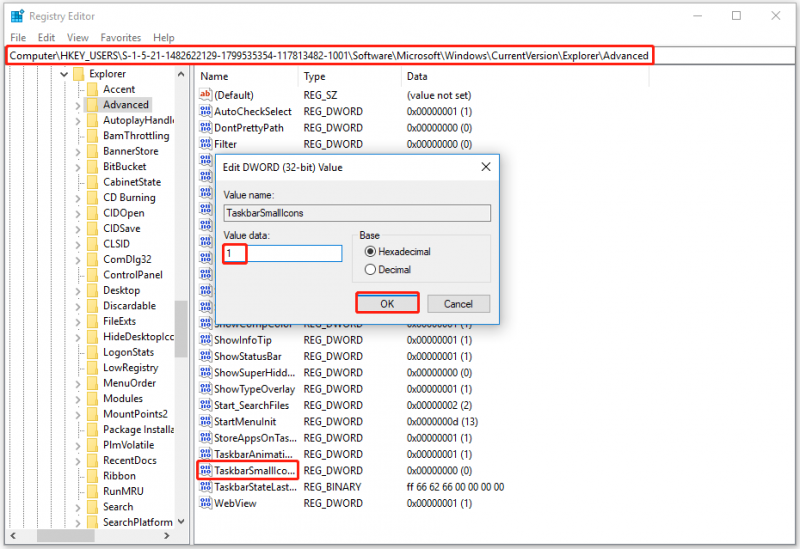Open the Edit menu

pos(46,38)
